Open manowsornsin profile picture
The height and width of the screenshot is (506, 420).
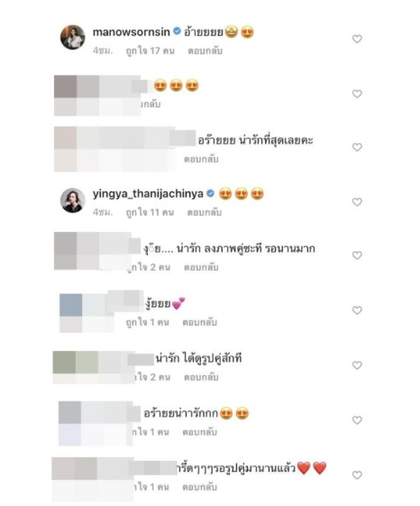tap(73, 37)
